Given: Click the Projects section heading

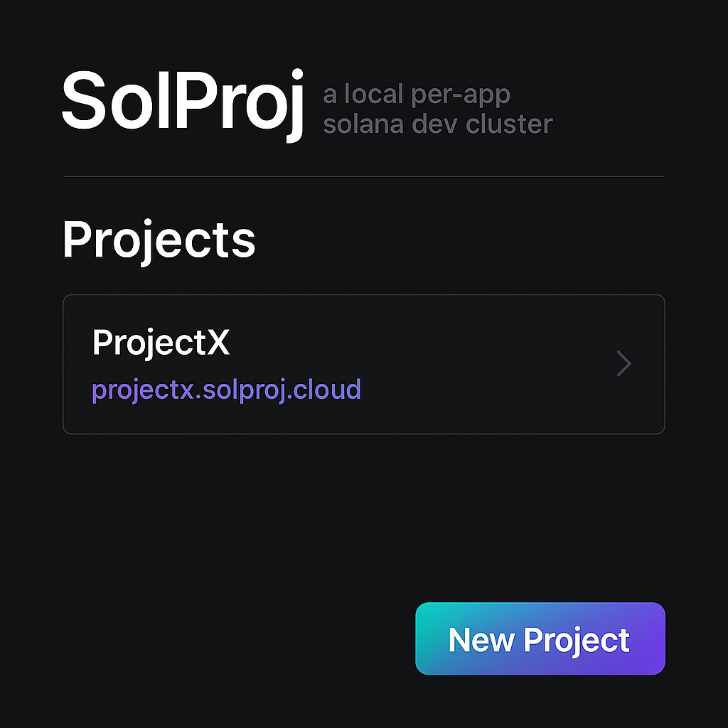Looking at the screenshot, I should pyautogui.click(x=159, y=240).
